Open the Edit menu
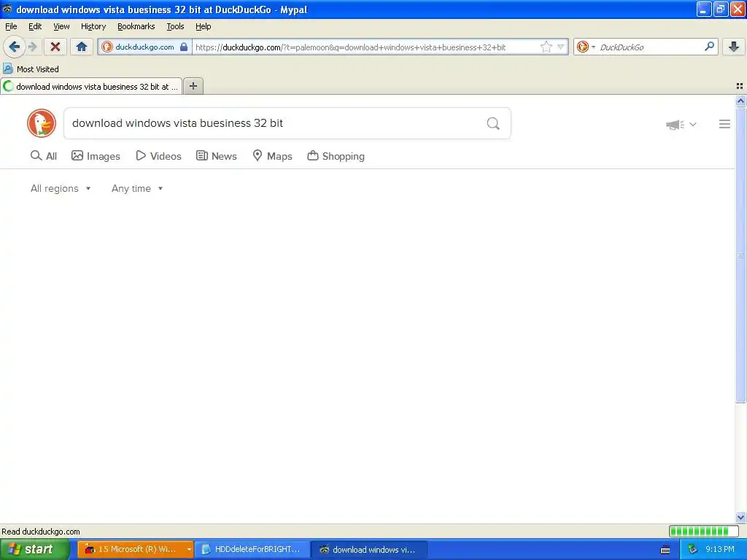 pyautogui.click(x=35, y=26)
